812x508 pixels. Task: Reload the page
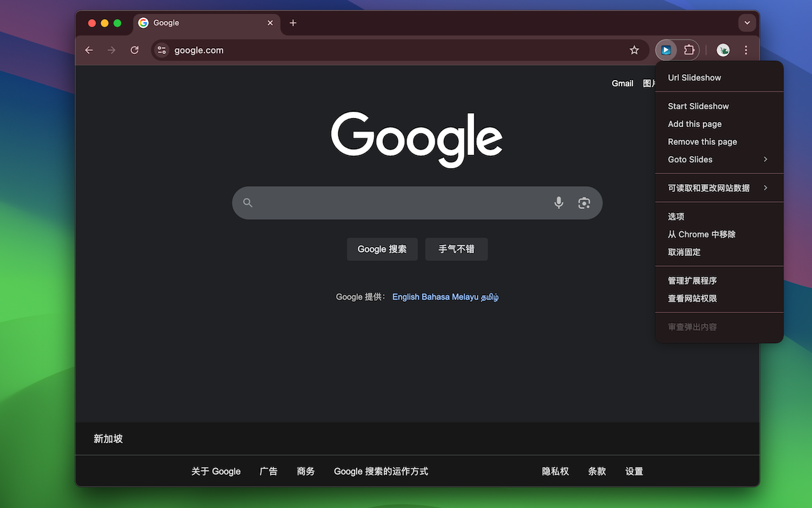click(134, 50)
